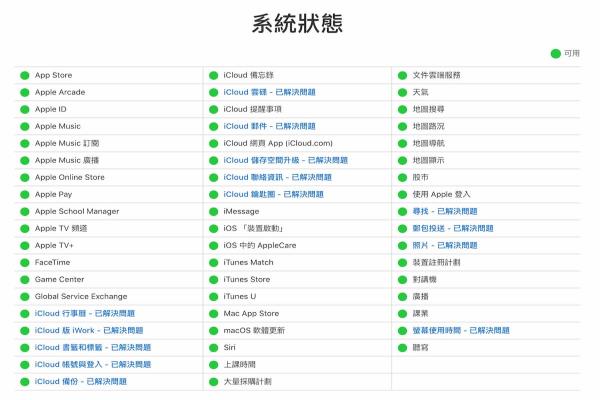Select the Apple Music 廣播 entry

pos(67,160)
